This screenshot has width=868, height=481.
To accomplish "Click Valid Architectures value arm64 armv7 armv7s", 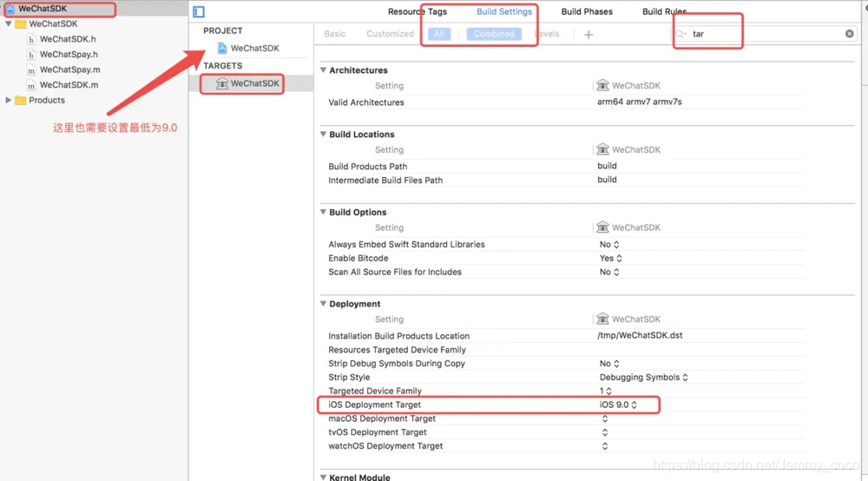I will click(x=640, y=102).
